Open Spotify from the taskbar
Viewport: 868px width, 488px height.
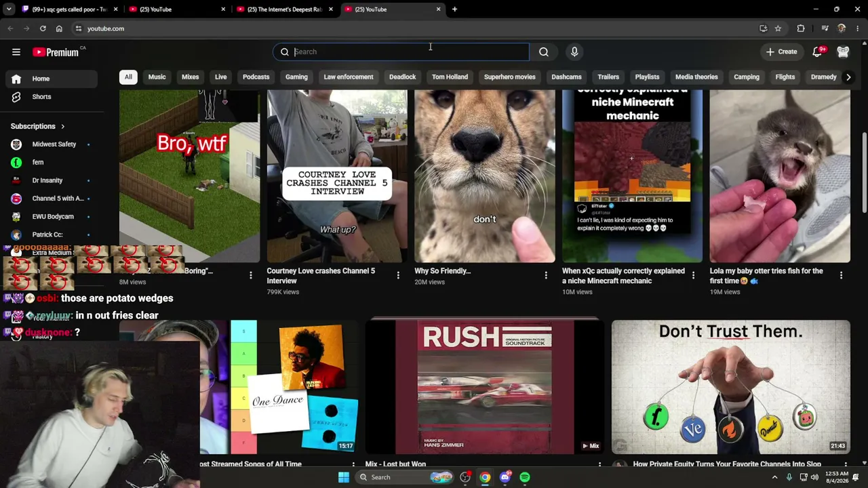(525, 477)
